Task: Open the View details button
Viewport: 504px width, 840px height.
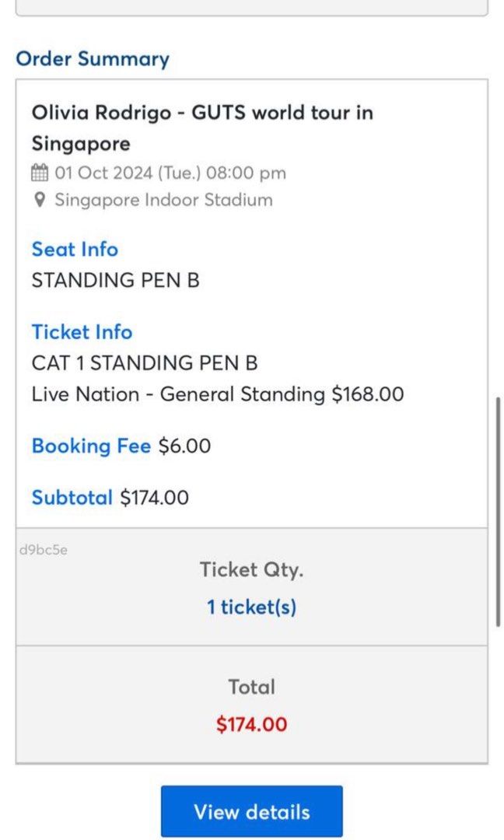Action: 250,811
